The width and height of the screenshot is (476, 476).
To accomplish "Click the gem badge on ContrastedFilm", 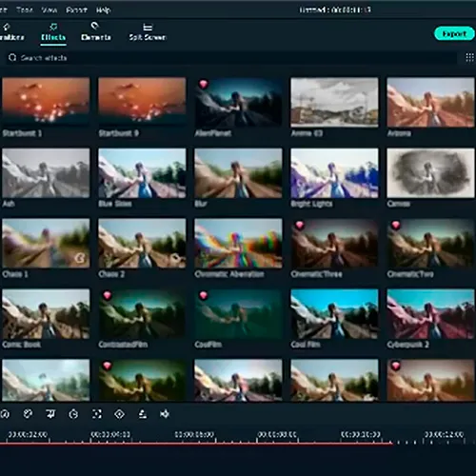I will click(x=108, y=295).
